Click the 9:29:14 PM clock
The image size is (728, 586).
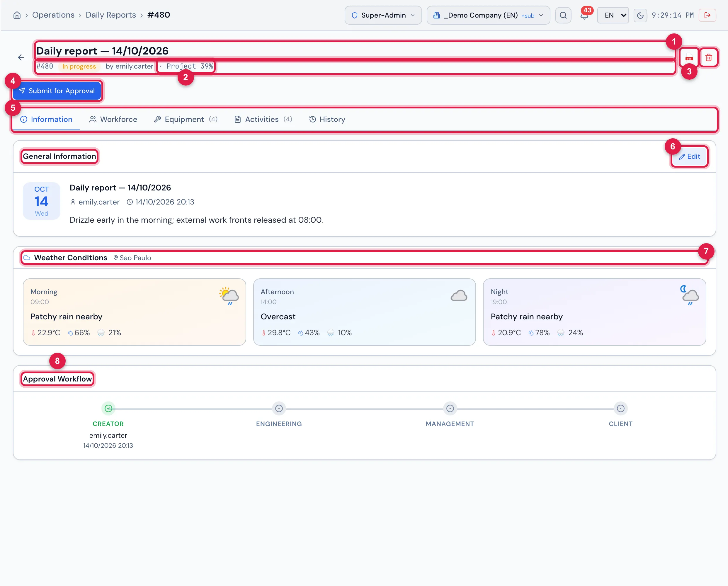(x=673, y=15)
